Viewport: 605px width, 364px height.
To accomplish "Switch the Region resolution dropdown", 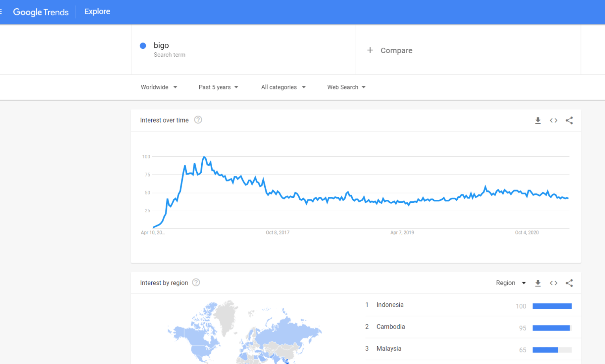I will pyautogui.click(x=510, y=283).
